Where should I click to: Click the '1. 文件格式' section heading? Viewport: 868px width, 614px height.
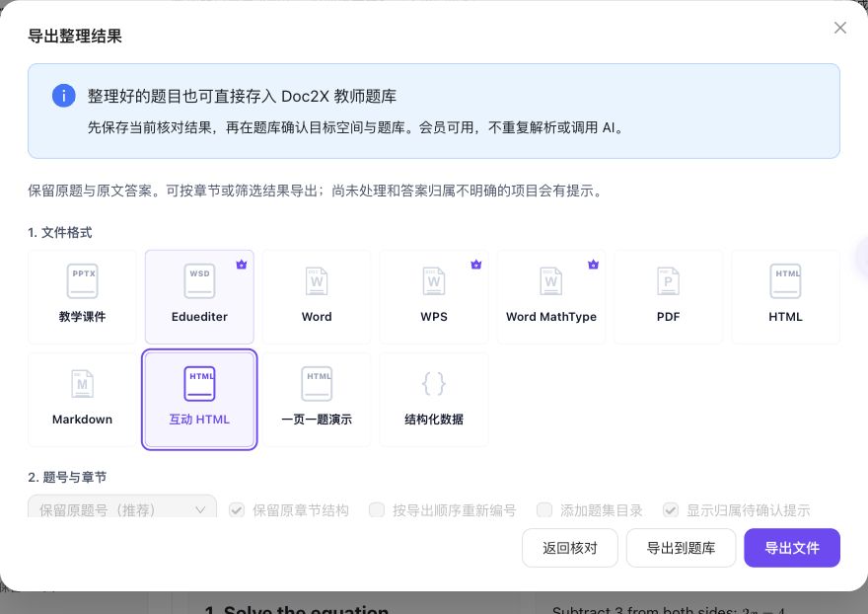click(60, 233)
